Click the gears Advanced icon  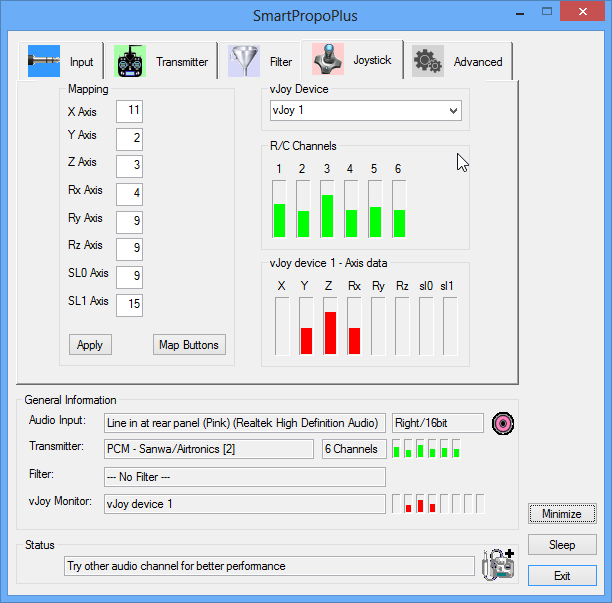click(428, 61)
